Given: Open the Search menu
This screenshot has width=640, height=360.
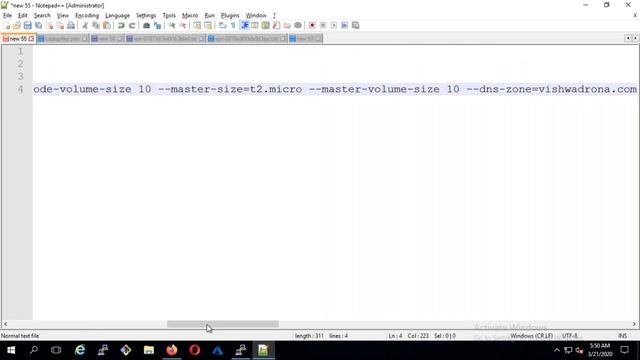Looking at the screenshot, I should click(42, 16).
